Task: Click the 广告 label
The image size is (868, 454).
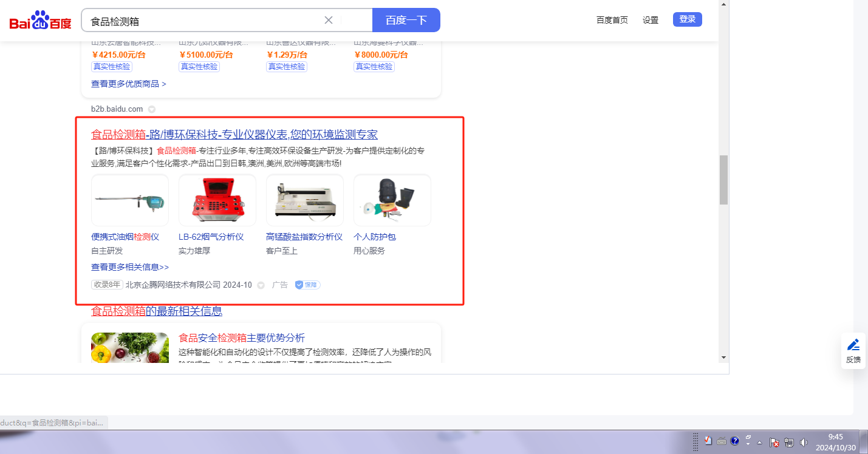Action: tap(280, 285)
